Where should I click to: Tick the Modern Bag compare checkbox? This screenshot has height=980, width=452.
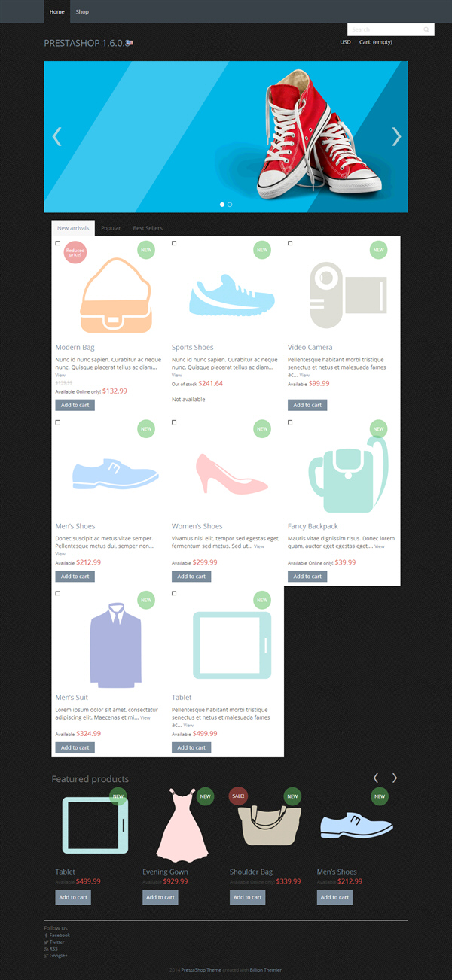tap(58, 243)
